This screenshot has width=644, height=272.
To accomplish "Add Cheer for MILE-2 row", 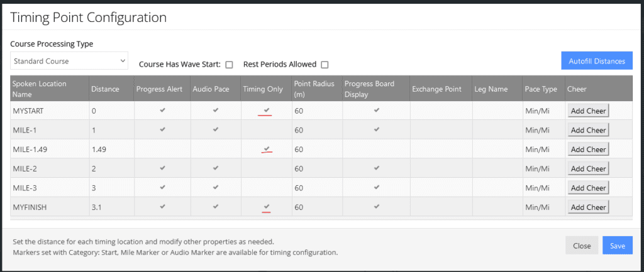I will coord(588,168).
